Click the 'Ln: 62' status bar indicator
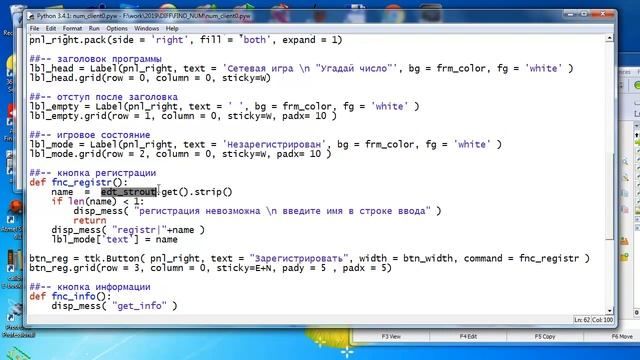 (582, 320)
